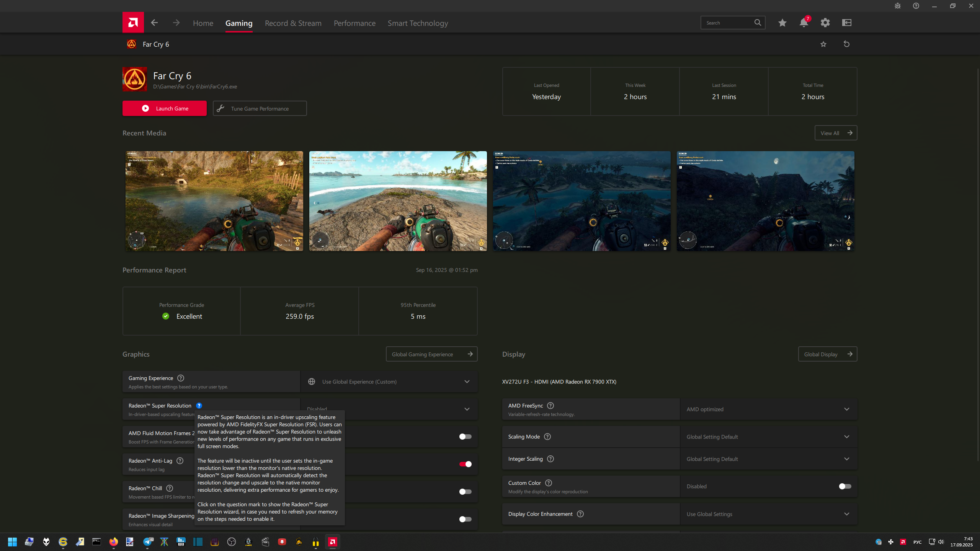980x551 pixels.
Task: Click the Radeon Super Resolution help icon
Action: pyautogui.click(x=199, y=406)
